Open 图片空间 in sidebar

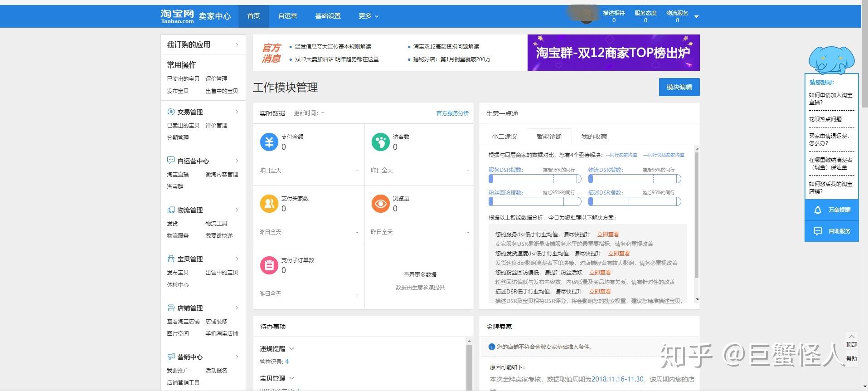(x=178, y=334)
